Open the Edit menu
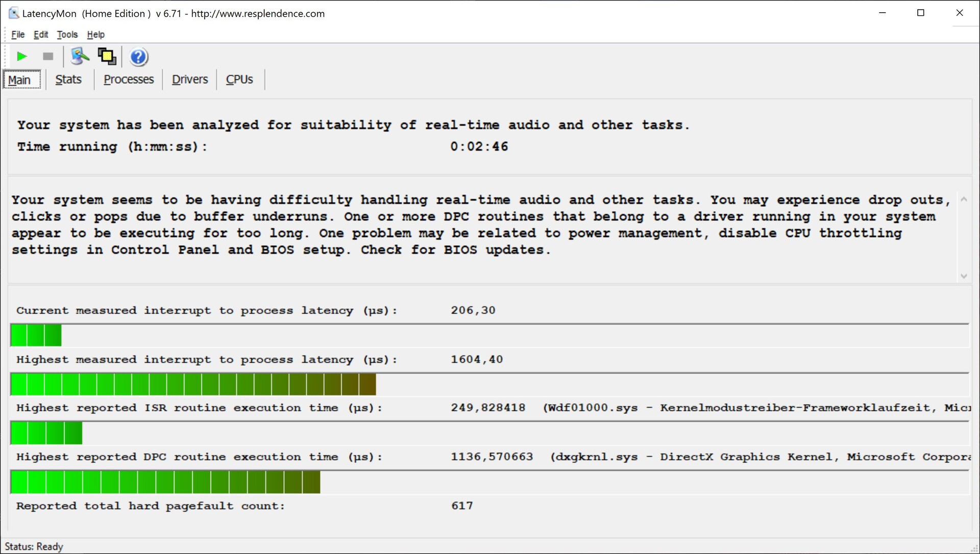Screen dimensions: 980x554 [x=41, y=35]
